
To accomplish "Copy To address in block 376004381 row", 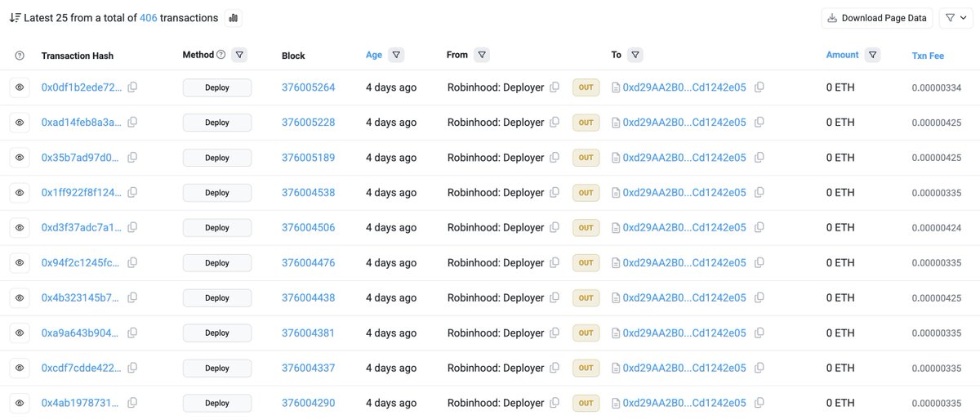I will pyautogui.click(x=759, y=333).
